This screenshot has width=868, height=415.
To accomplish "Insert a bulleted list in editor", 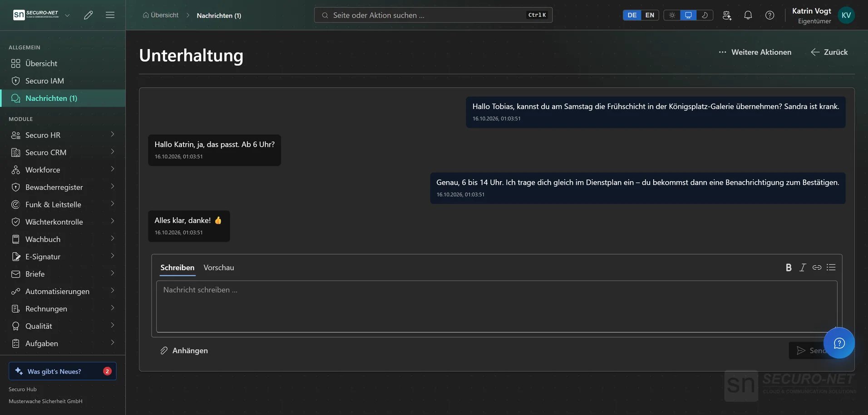I will pos(831,267).
